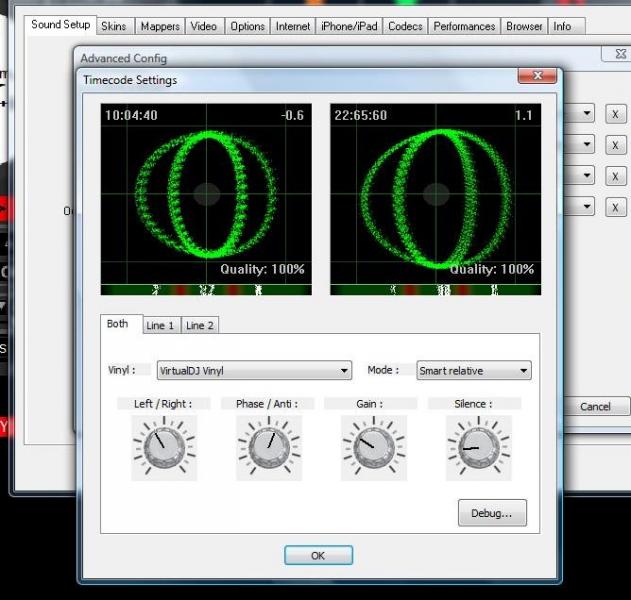Click the -0.6 pitch value in left scope
631x600 pixels.
293,115
